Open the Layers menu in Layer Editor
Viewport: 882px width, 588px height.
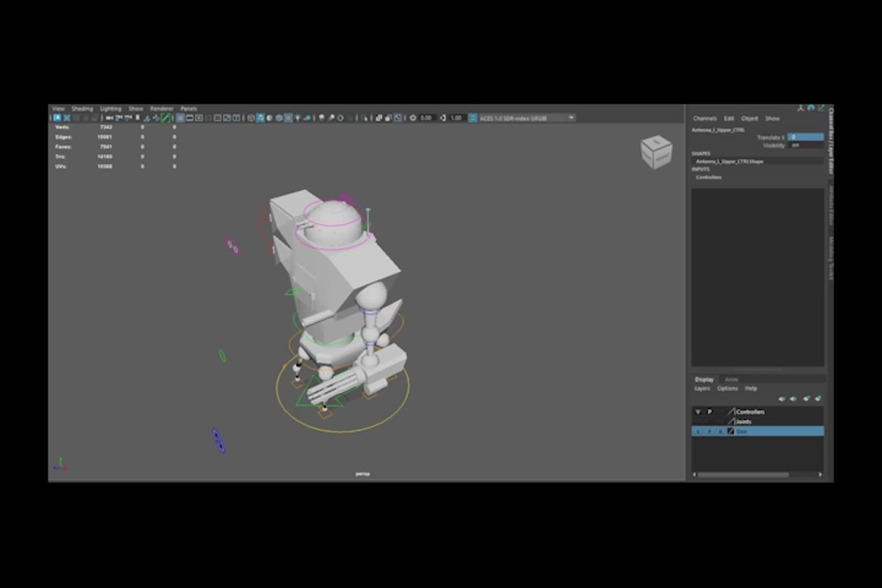point(703,388)
